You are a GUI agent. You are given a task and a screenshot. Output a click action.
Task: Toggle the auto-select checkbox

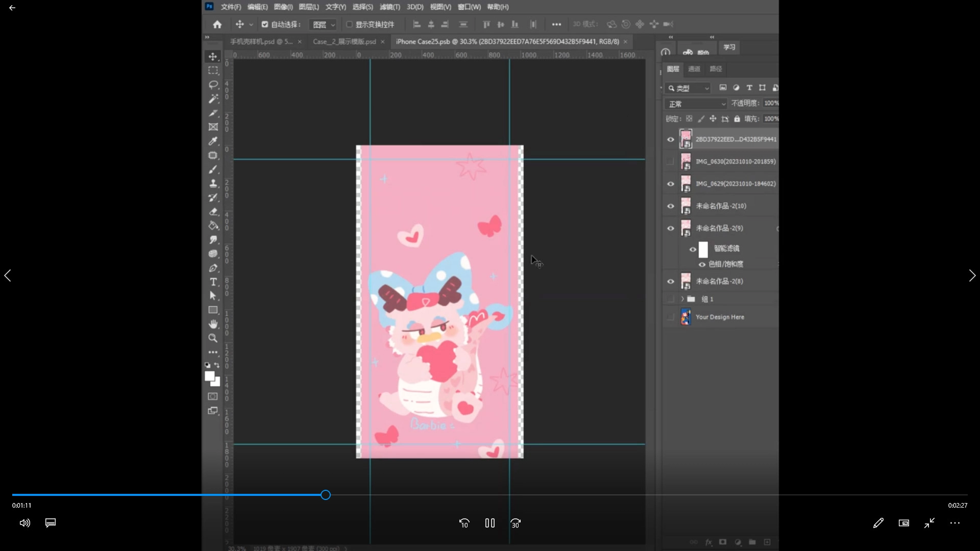pos(265,24)
